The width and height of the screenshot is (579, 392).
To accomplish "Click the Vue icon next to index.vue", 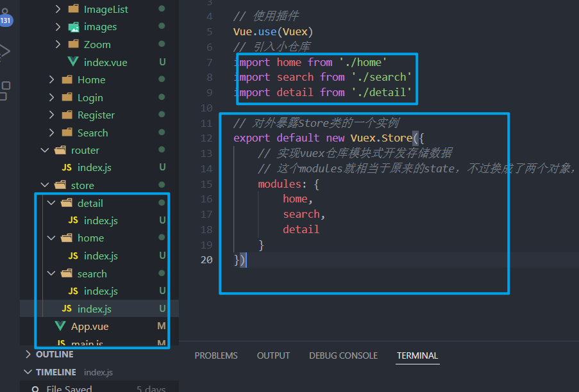I will click(73, 61).
